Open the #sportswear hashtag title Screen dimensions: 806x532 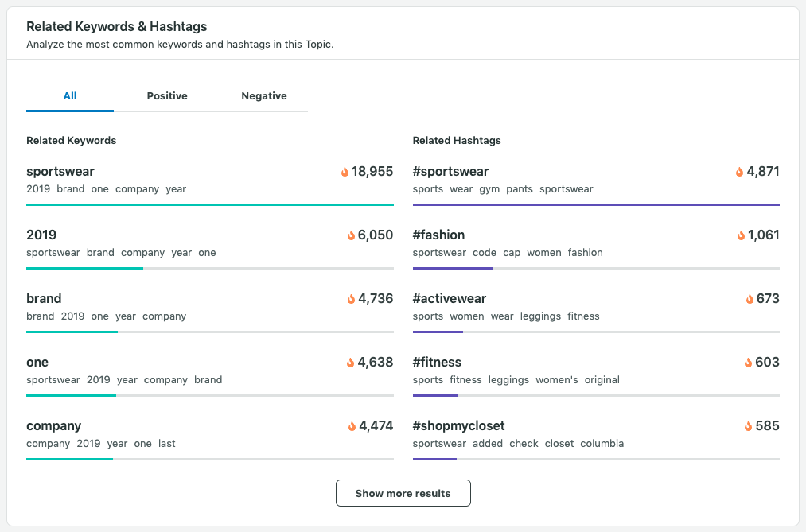point(451,172)
